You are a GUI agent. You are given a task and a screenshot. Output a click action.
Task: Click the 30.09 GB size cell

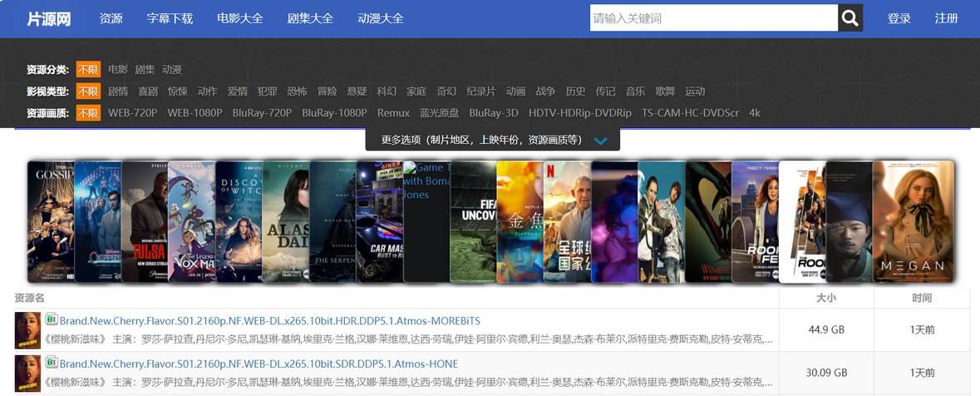pyautogui.click(x=826, y=373)
